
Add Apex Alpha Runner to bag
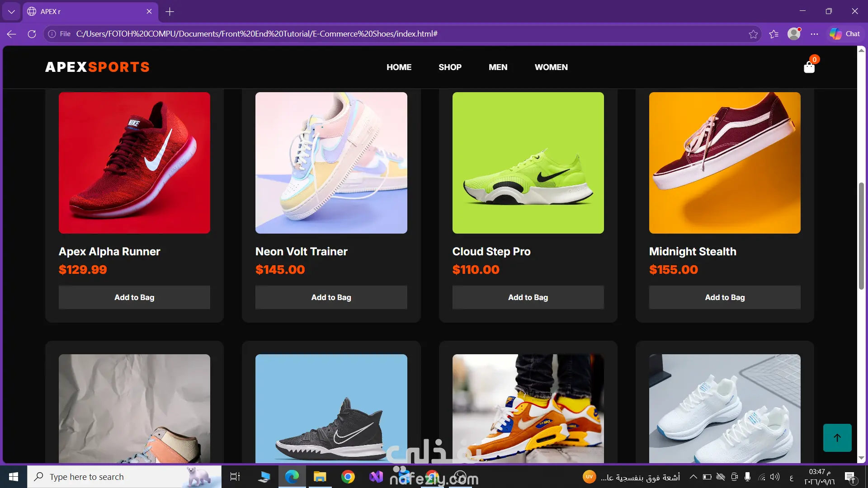coord(134,297)
